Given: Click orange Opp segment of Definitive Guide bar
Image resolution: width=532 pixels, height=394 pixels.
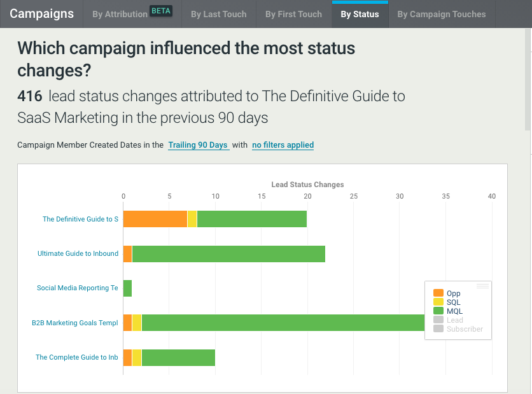Looking at the screenshot, I should tap(155, 219).
